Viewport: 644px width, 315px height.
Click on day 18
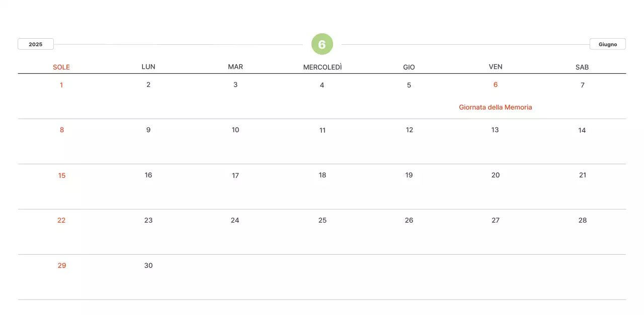tap(323, 175)
